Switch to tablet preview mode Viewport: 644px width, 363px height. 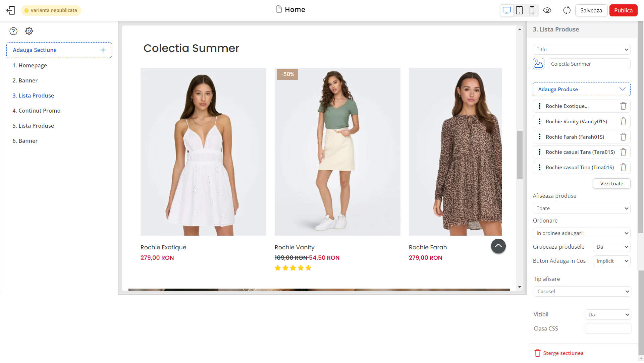(x=519, y=10)
